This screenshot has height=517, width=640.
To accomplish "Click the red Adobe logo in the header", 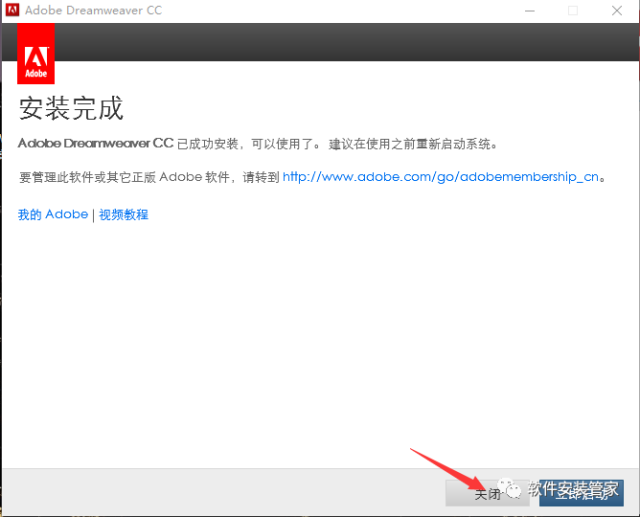I will click(36, 54).
